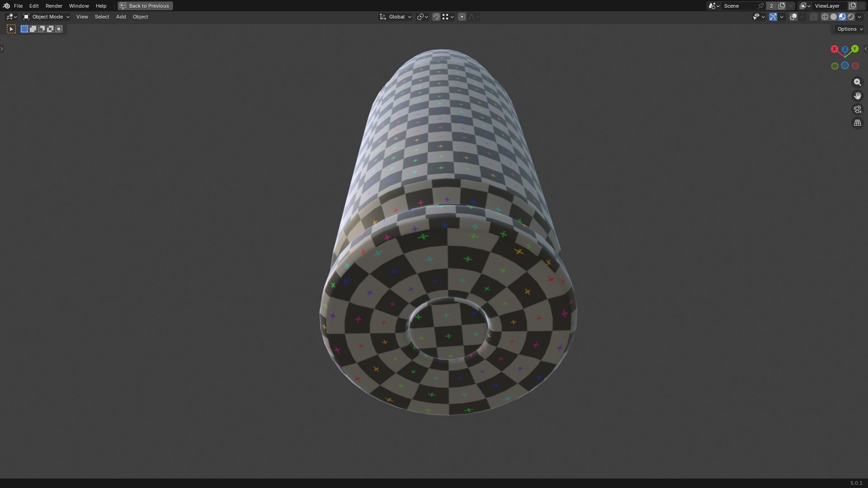Choose the Invert Selection mode icon

[x=50, y=29]
